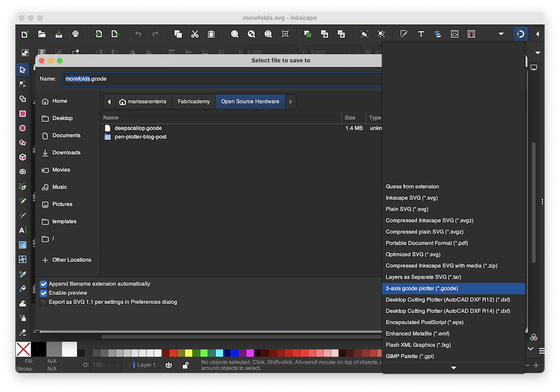Choose Portable Document Format (*.pdf) option

point(427,243)
